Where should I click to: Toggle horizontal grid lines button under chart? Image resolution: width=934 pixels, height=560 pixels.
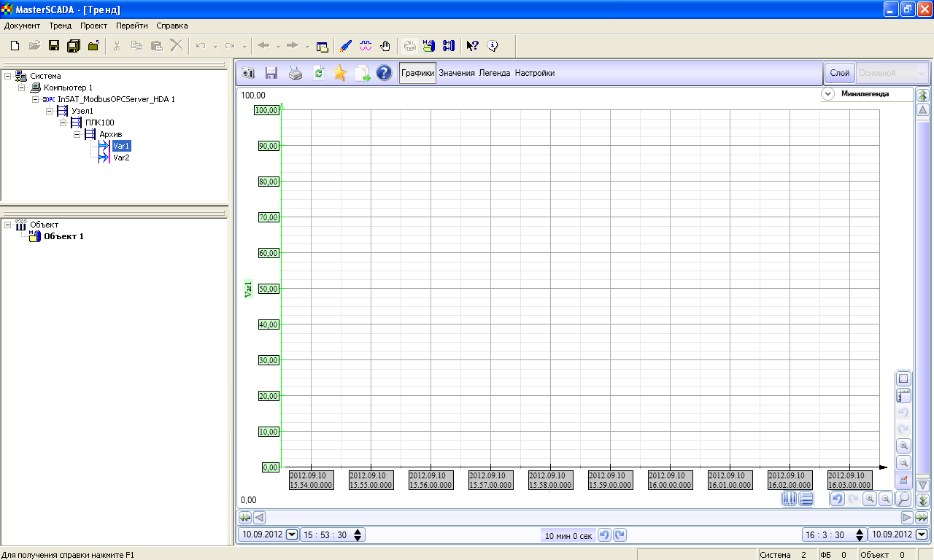coord(806,499)
